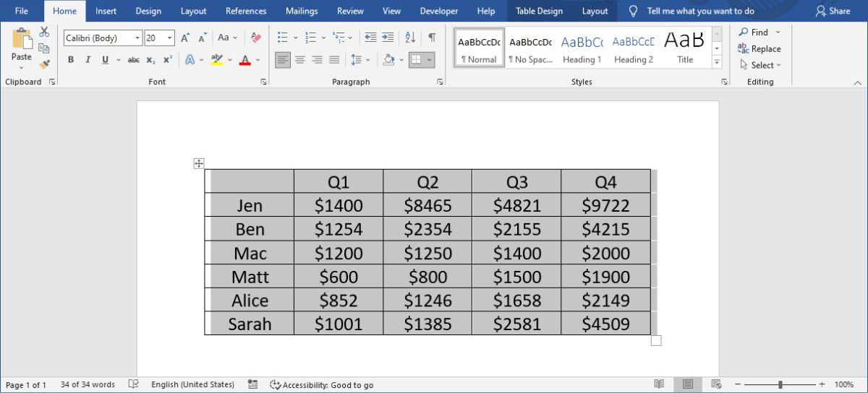The height and width of the screenshot is (393, 868).
Task: Click the Cut scissors icon
Action: [44, 32]
